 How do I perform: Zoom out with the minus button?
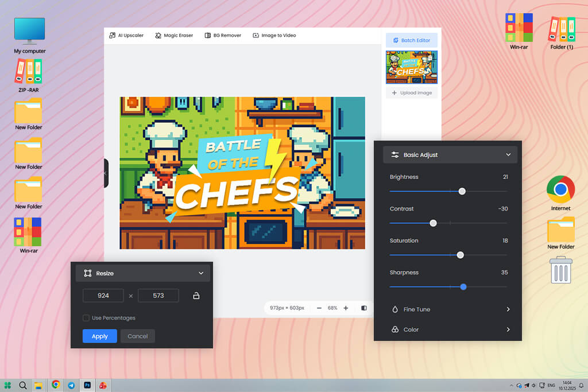point(319,308)
